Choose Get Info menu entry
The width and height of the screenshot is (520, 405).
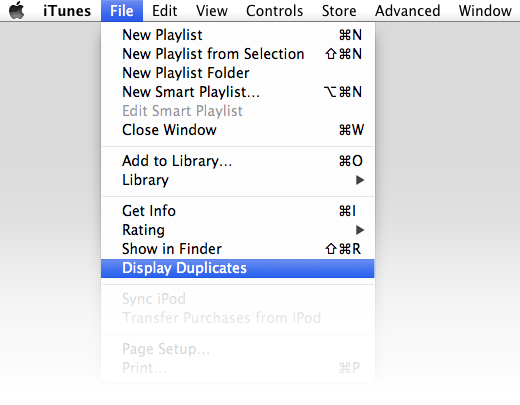pyautogui.click(x=238, y=211)
